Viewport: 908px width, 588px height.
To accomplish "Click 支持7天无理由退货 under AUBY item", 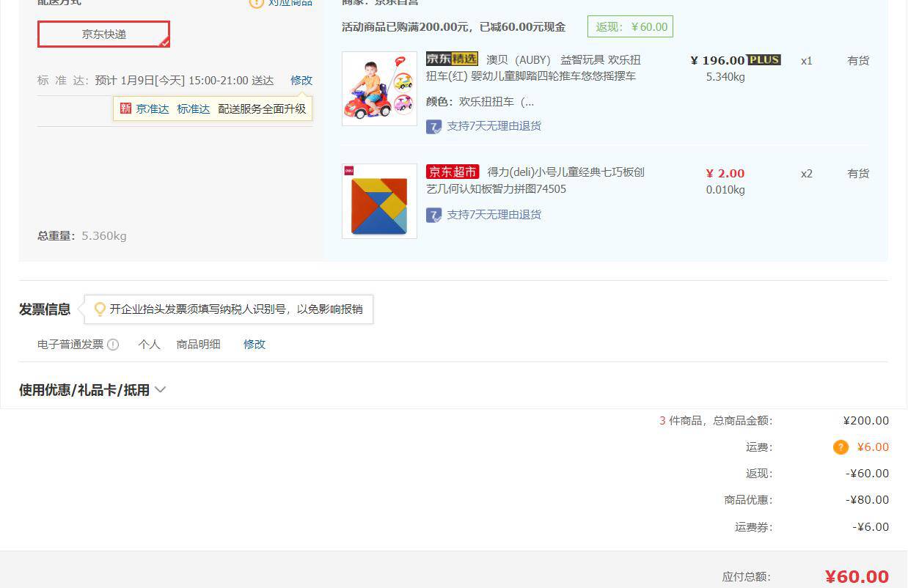I will pyautogui.click(x=494, y=126).
